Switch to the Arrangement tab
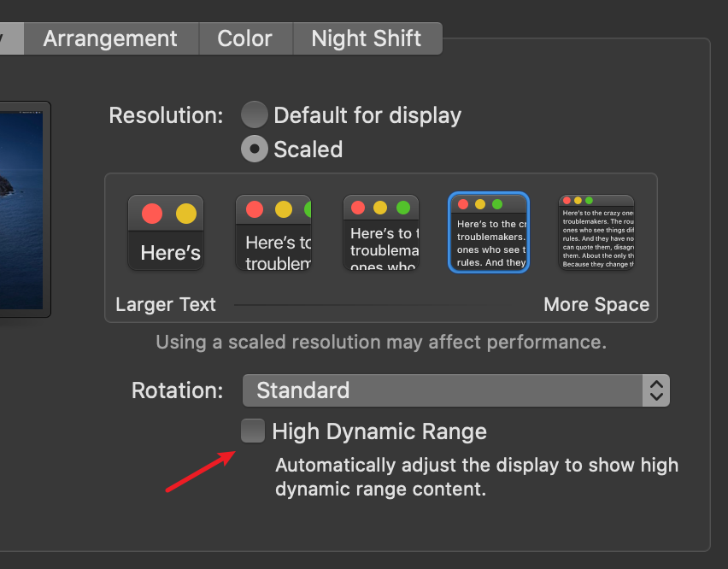The image size is (728, 569). coord(110,38)
